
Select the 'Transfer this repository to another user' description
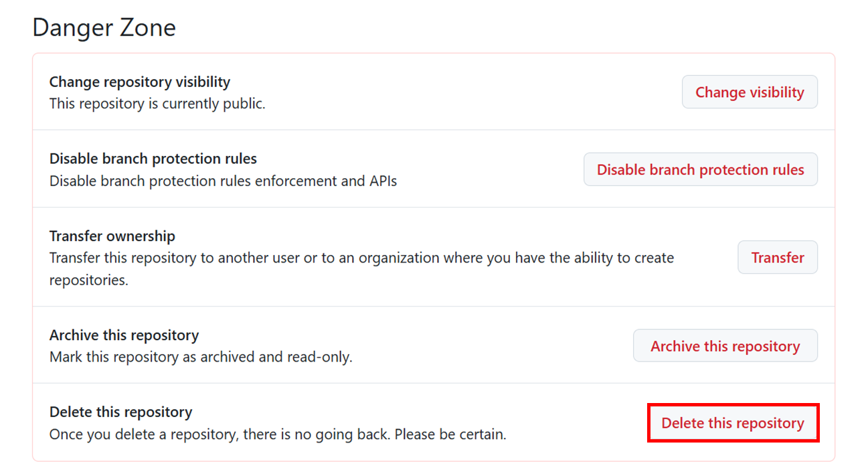pos(361,268)
